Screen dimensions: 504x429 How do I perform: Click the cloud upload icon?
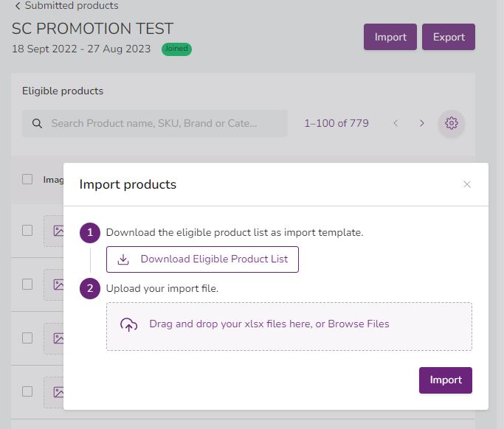point(129,324)
